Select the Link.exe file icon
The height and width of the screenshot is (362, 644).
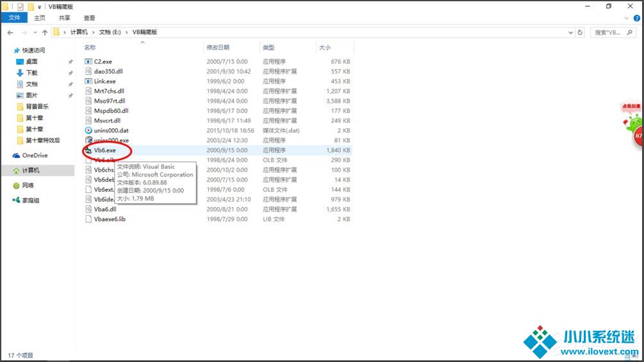[88, 81]
